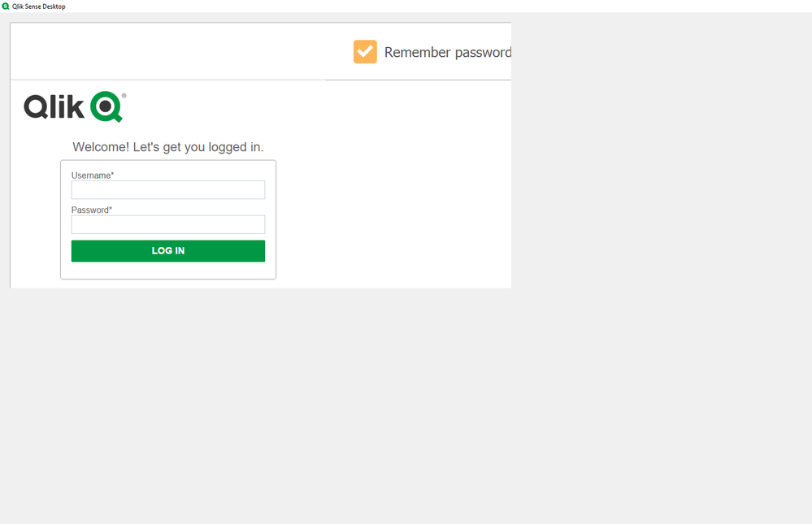
Task: Click the Qlik Sense Desktop title bar icon
Action: coord(6,6)
